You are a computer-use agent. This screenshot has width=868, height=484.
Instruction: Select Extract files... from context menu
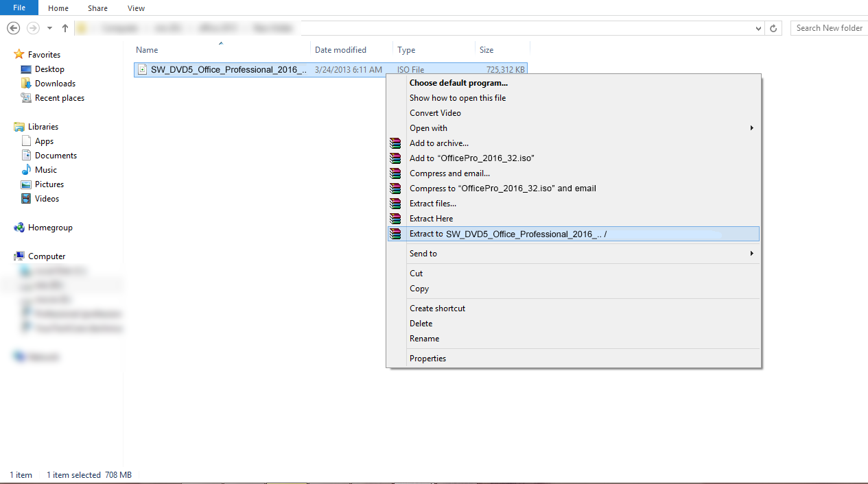pyautogui.click(x=432, y=204)
